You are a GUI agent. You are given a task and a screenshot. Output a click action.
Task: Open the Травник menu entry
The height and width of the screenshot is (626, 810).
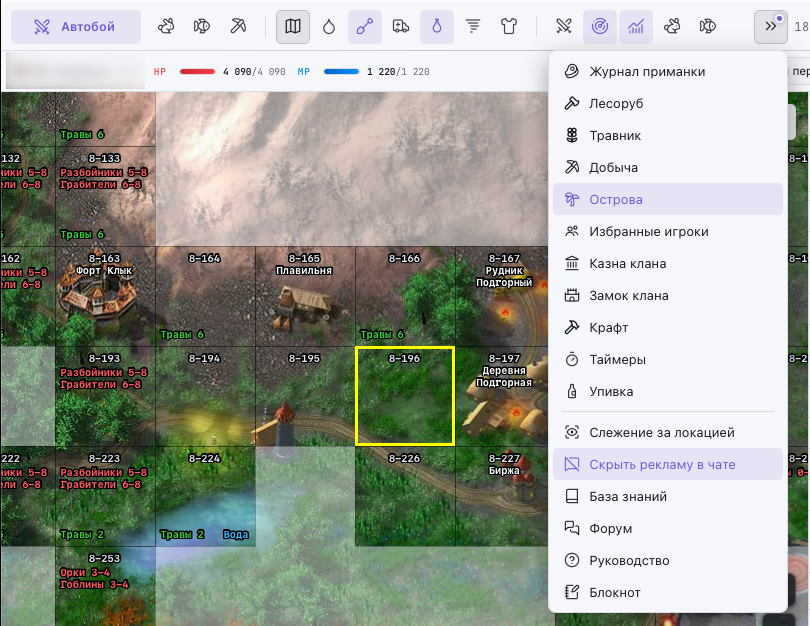668,135
